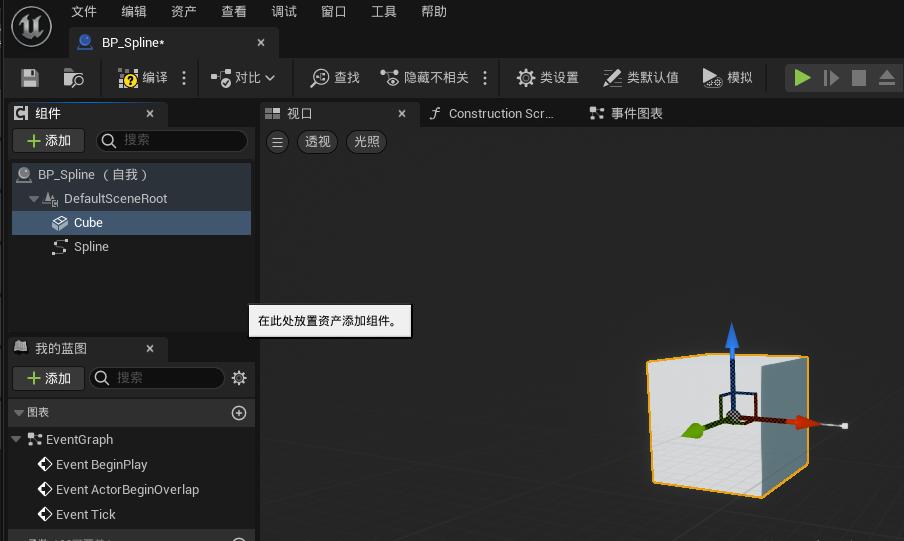
Task: Open the 对比 diff dropdown
Action: pos(243,78)
